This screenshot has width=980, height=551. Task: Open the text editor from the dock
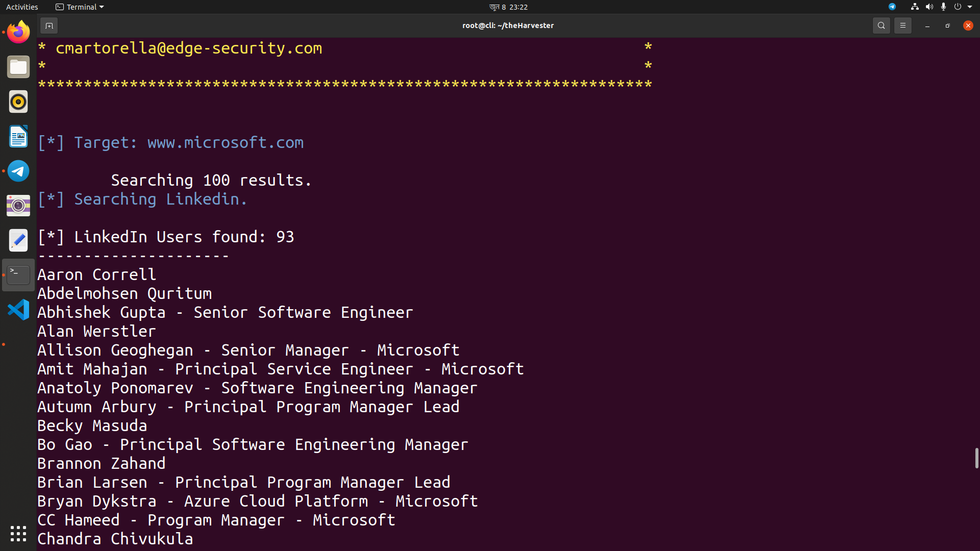pos(18,240)
